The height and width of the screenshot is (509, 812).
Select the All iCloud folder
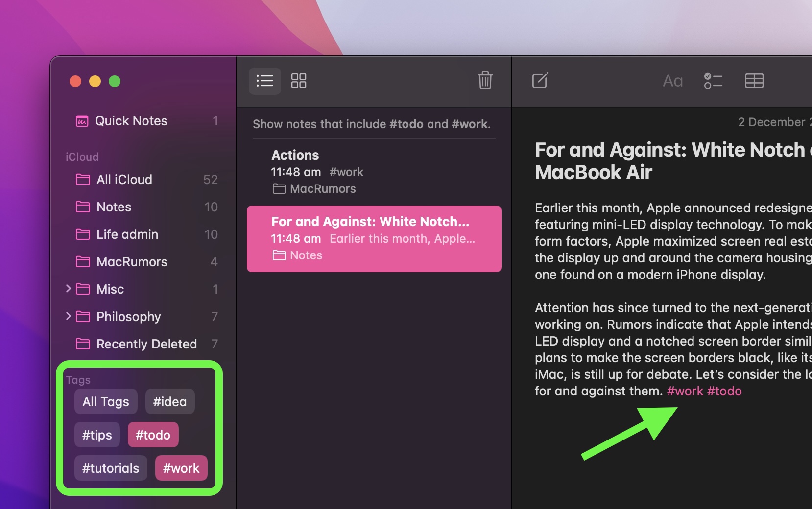[146, 180]
